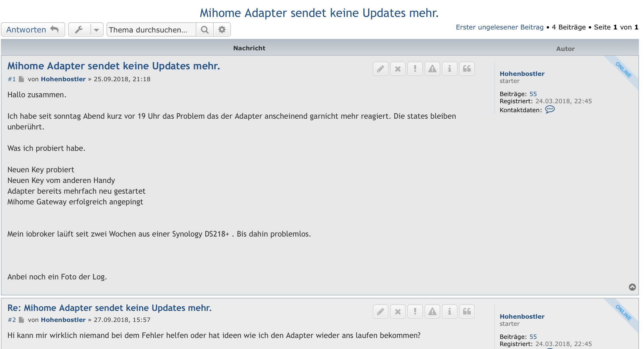Screen dimensions: 644x349
Task: Open Kontaktdaten speech bubble in post #1
Action: click(x=550, y=109)
